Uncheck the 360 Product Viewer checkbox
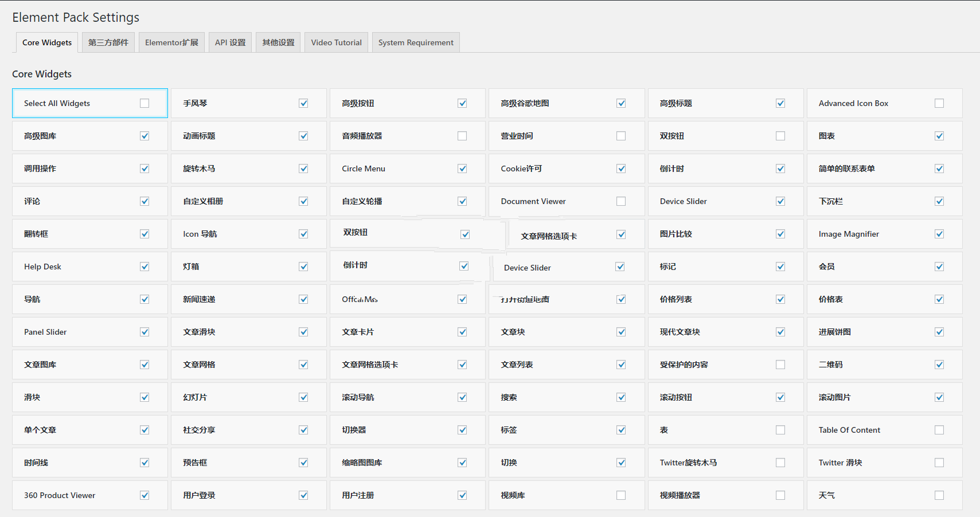The image size is (980, 517). (145, 495)
